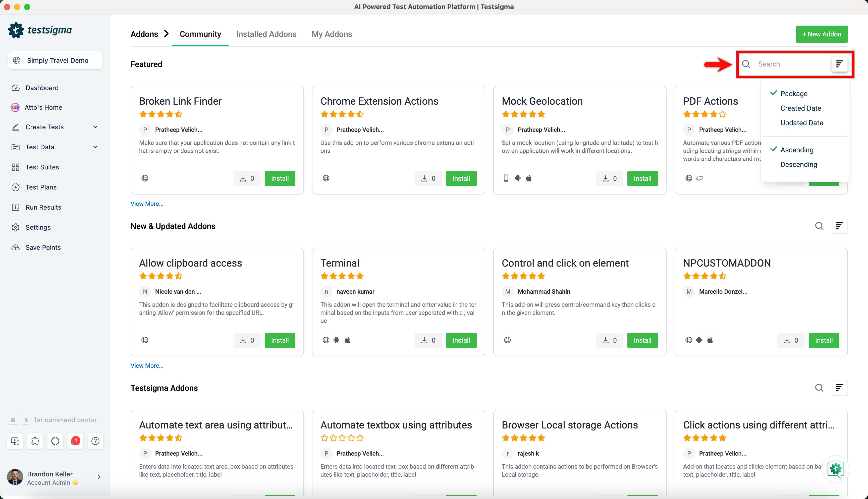Viewport: 868px width, 499px height.
Task: Open search in New & Updated Addons
Action: (x=819, y=226)
